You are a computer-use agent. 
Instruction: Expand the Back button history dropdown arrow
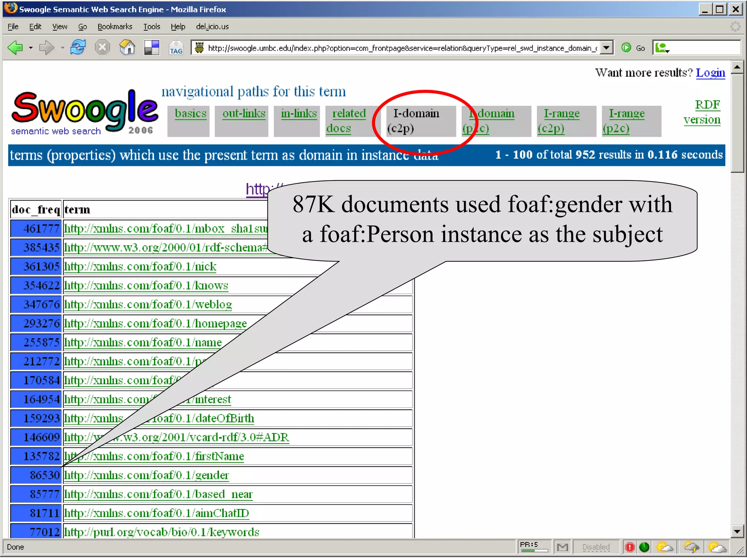pos(31,48)
